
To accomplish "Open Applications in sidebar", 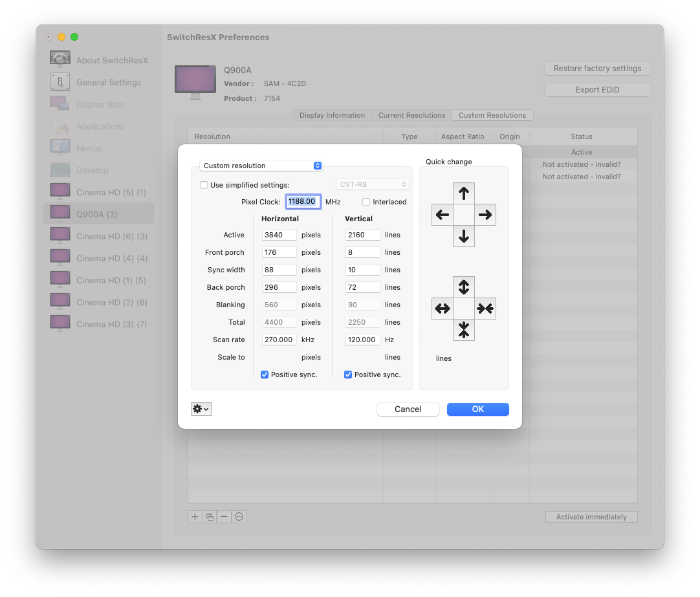I will tap(99, 126).
